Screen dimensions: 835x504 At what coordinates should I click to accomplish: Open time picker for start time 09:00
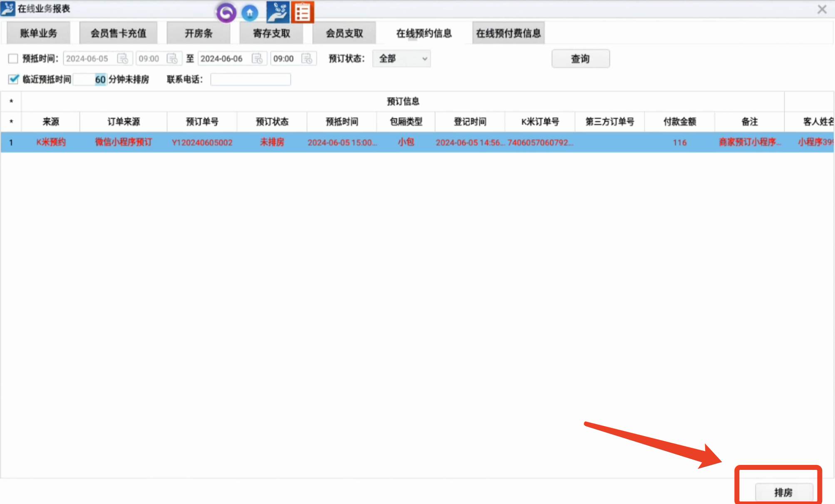172,59
